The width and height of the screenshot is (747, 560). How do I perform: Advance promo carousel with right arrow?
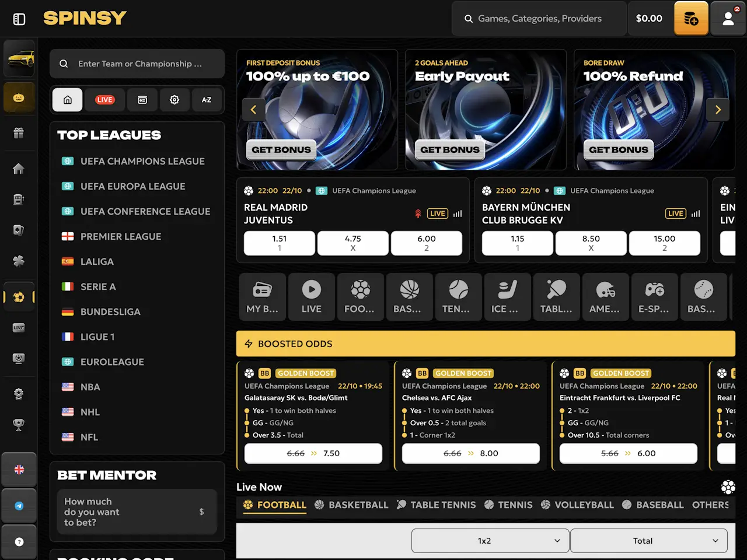(718, 110)
